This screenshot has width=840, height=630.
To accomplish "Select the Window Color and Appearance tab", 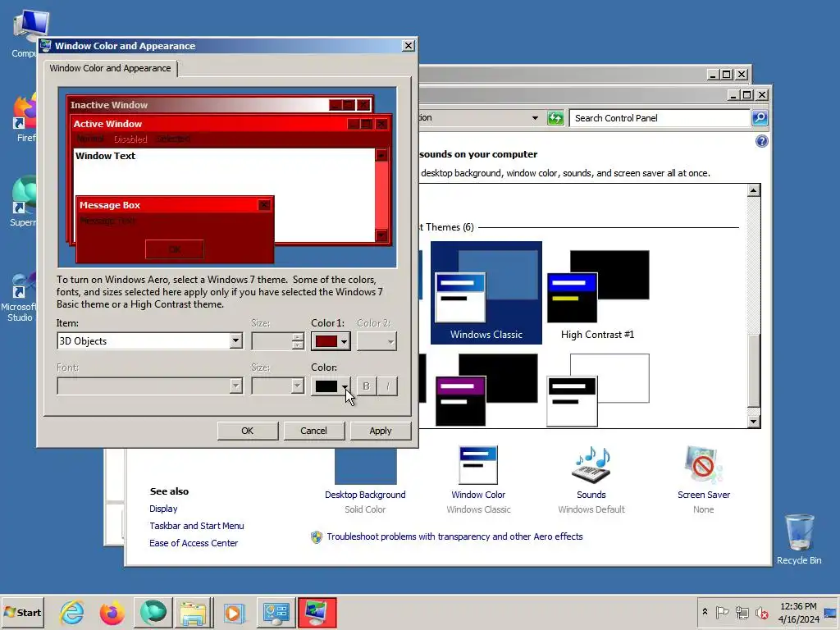I will 111,68.
